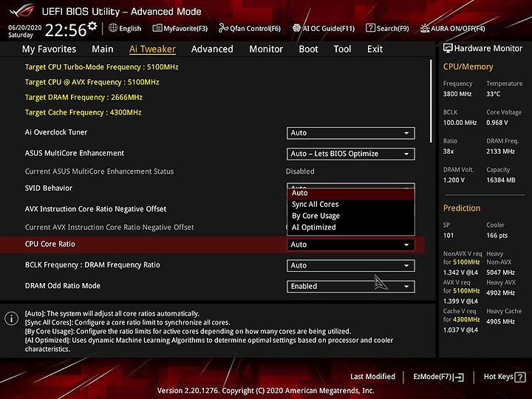Open BCLK Frequency DRAM Ratio dropdown
The height and width of the screenshot is (399, 532).
[x=350, y=266]
